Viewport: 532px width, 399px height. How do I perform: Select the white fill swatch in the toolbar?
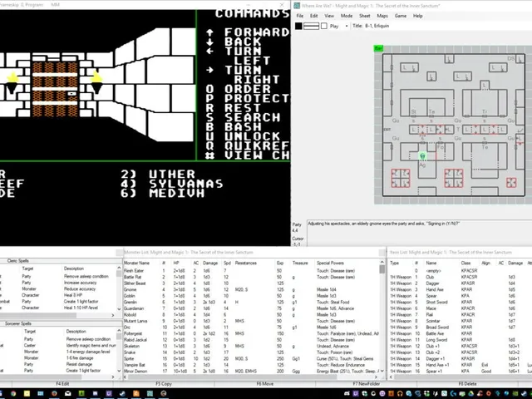tap(324, 26)
